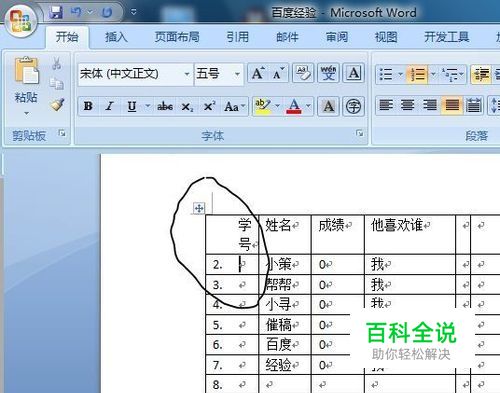This screenshot has width=500, height=393.
Task: Redo the last action
Action: [107, 13]
